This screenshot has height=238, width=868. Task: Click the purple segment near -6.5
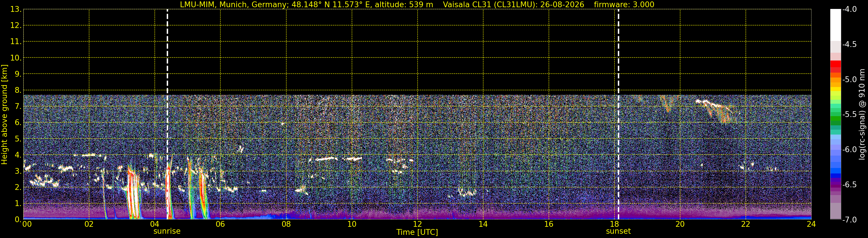click(x=835, y=185)
